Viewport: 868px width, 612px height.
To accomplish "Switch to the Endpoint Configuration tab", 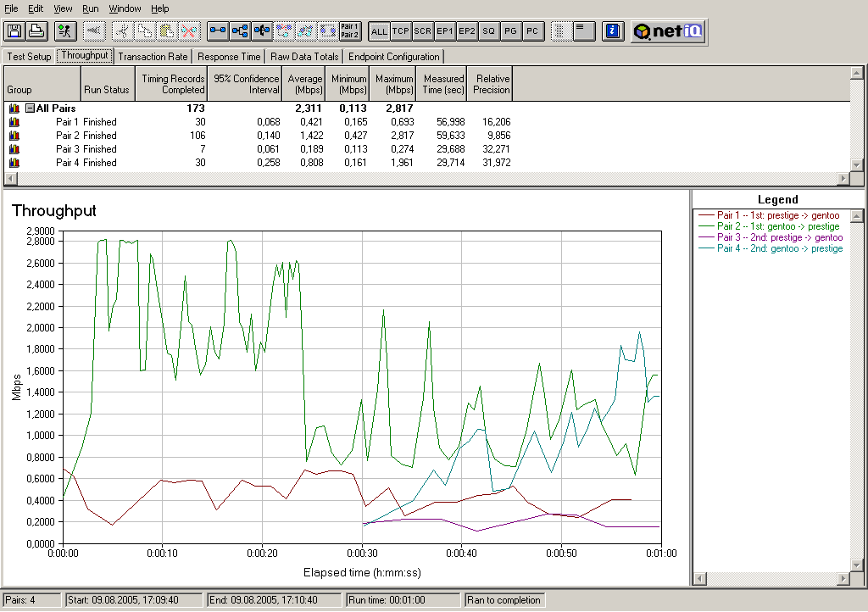I will pos(394,57).
